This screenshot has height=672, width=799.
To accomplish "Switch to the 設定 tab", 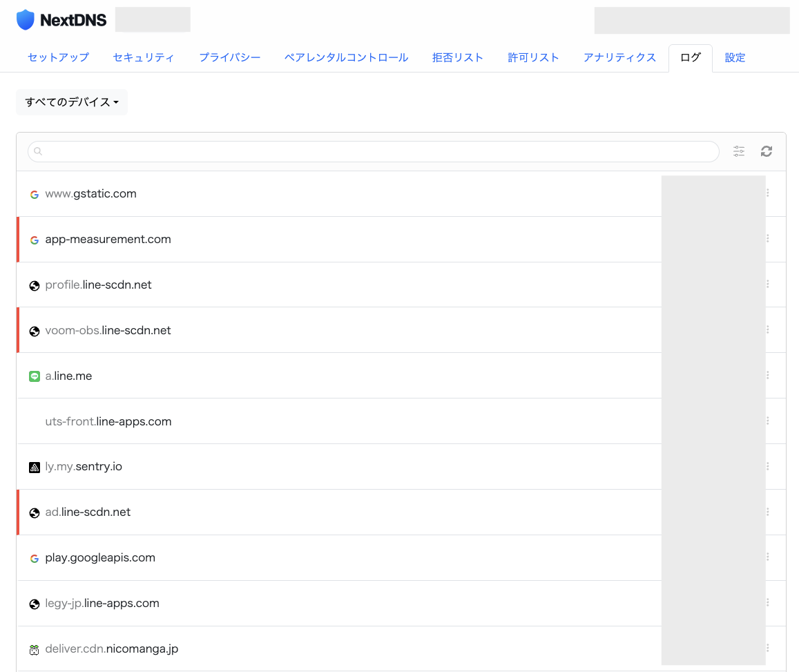I will [x=735, y=57].
